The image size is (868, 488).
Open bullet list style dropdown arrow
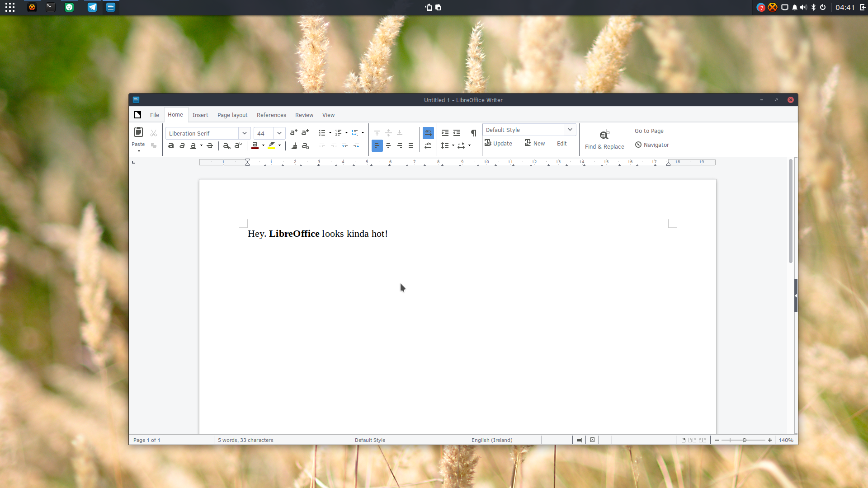[x=330, y=133]
